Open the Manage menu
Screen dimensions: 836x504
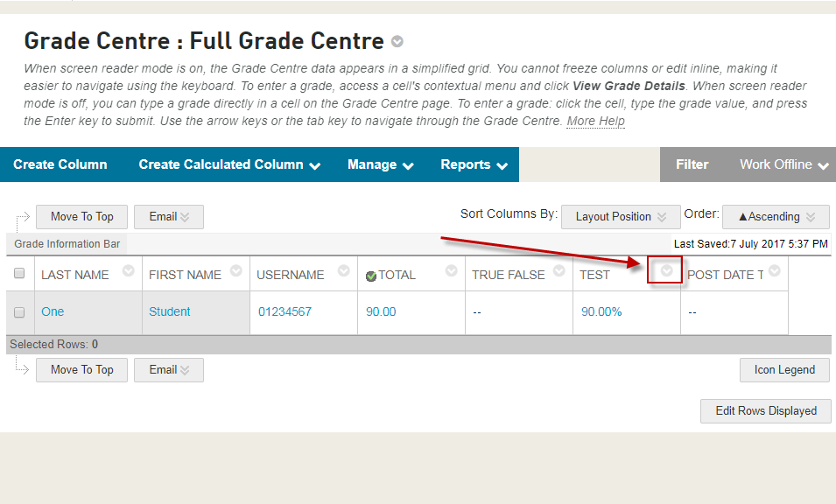[x=380, y=164]
